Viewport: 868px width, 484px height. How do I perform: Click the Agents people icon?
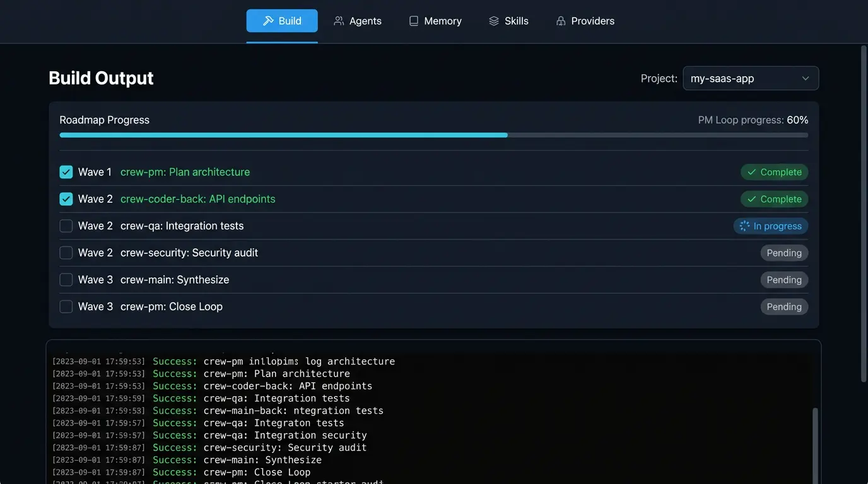(337, 20)
